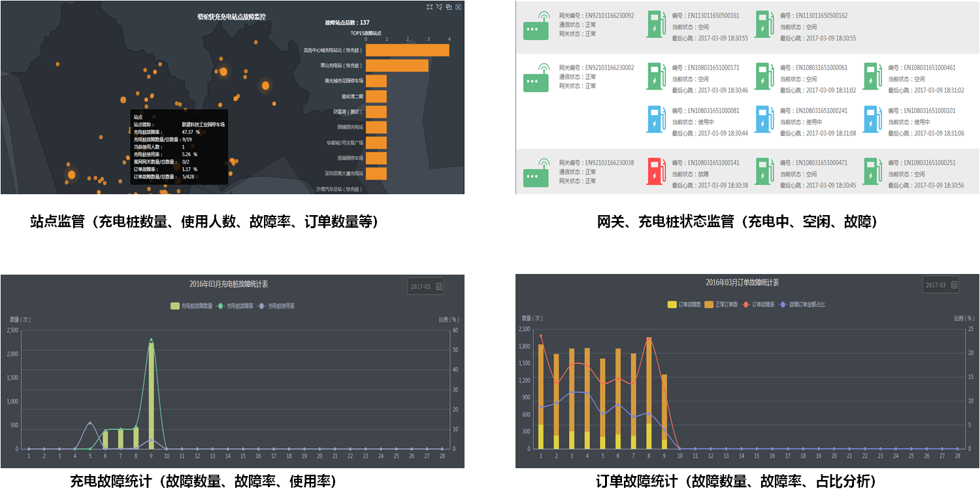Screen dimensions: 980x495
Task: Select green charger icon EN108031651000461
Action: [x=871, y=77]
